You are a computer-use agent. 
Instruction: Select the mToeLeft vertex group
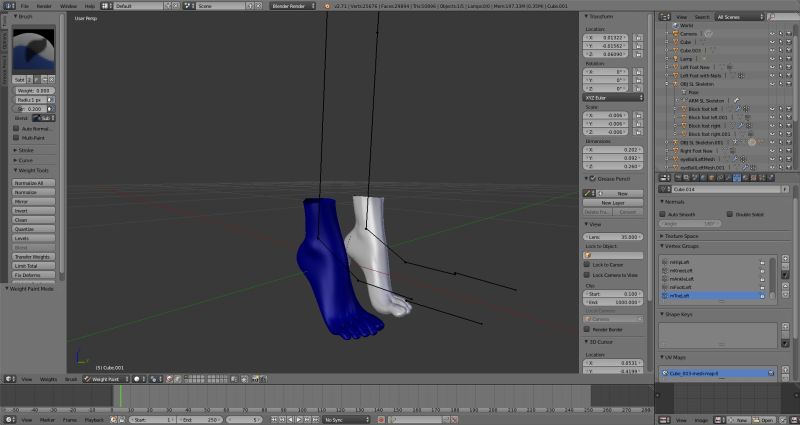[x=714, y=296]
